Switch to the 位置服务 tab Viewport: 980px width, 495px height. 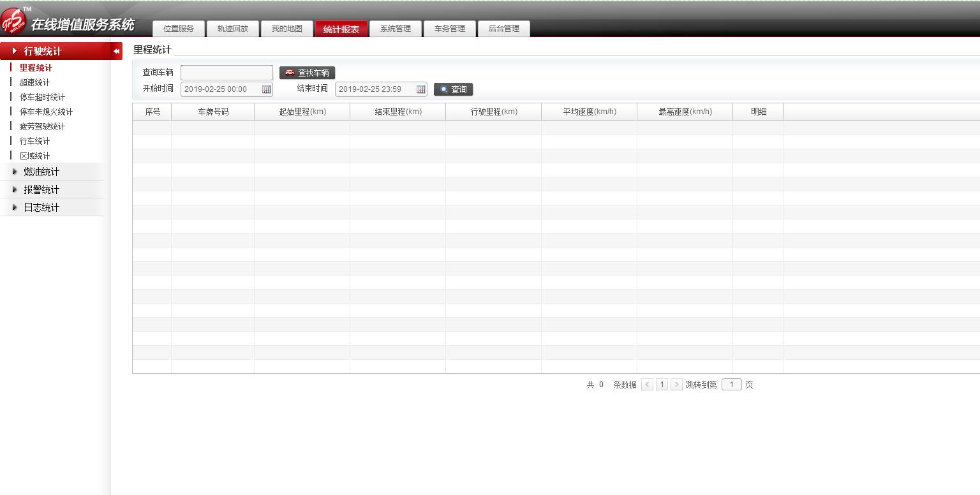(179, 29)
